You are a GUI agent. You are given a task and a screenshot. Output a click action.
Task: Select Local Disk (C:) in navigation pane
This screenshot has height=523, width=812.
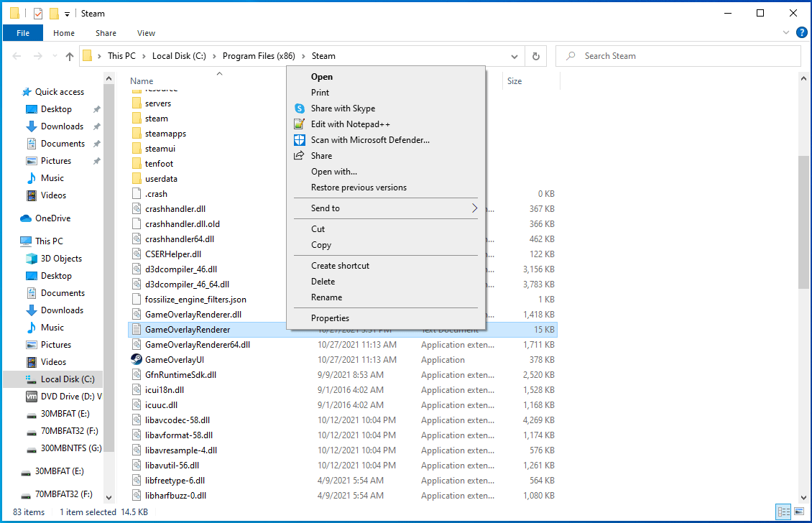point(67,379)
